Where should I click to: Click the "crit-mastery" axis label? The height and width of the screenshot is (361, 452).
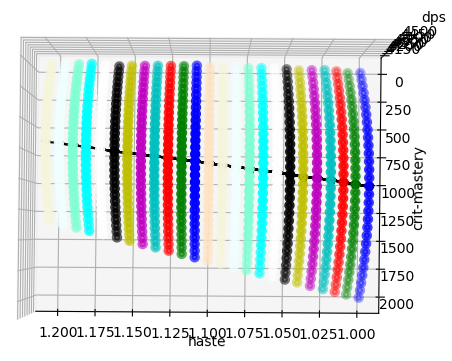(x=418, y=189)
